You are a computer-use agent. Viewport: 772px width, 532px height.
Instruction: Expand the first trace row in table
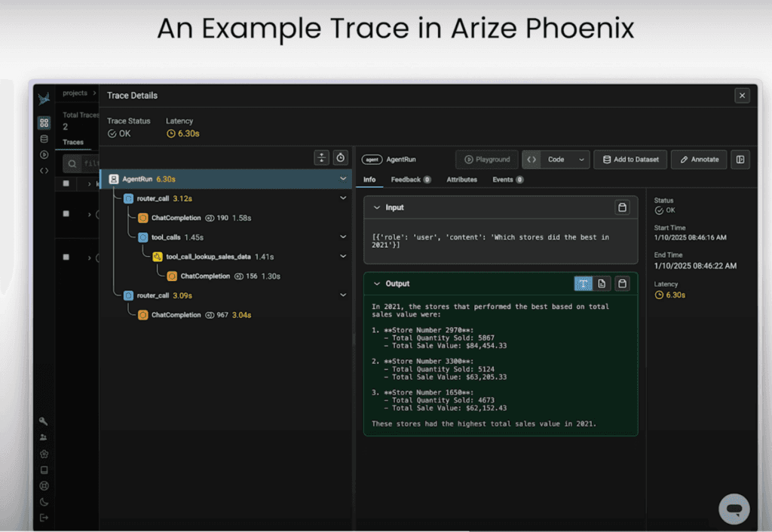click(x=89, y=214)
